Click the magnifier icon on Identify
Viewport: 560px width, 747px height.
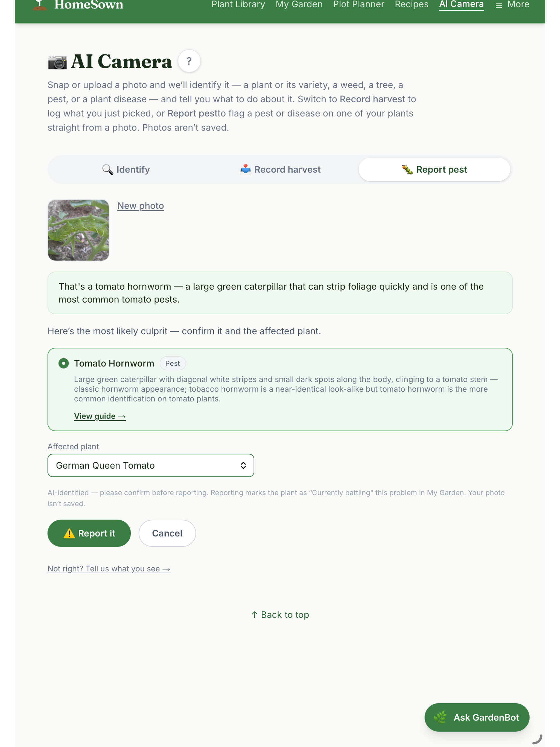(x=108, y=170)
